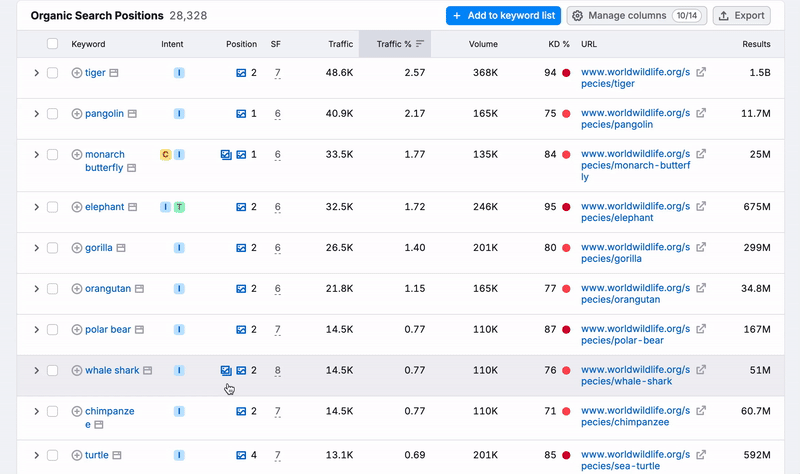Image resolution: width=800 pixels, height=474 pixels.
Task: Tick the select-all checkbox in table header
Action: (x=53, y=44)
